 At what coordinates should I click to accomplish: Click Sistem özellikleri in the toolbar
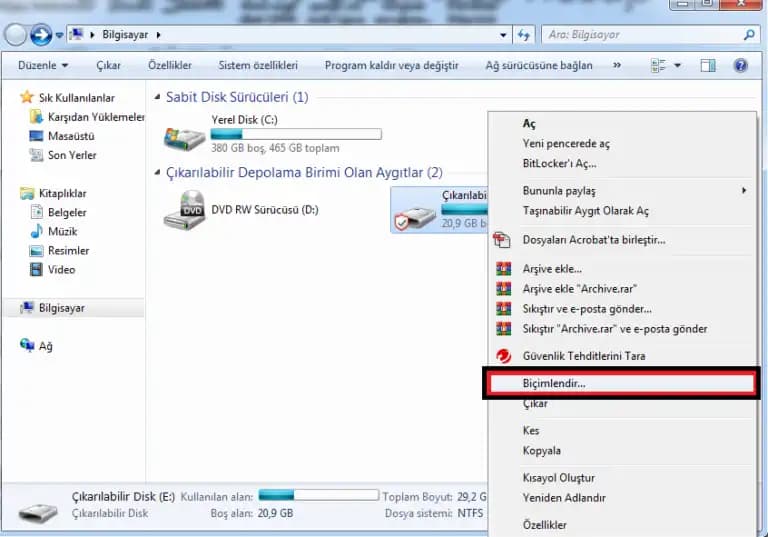[258, 65]
